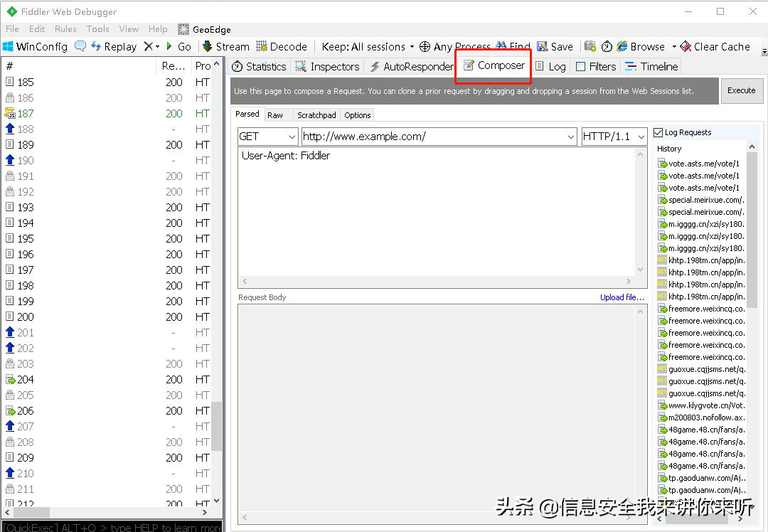The width and height of the screenshot is (768, 532).
Task: Click the History list vertical scrollbar thumb
Action: click(x=752, y=230)
